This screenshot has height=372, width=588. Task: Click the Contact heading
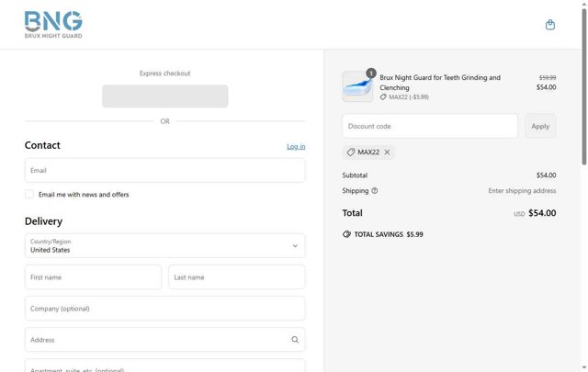(x=42, y=145)
